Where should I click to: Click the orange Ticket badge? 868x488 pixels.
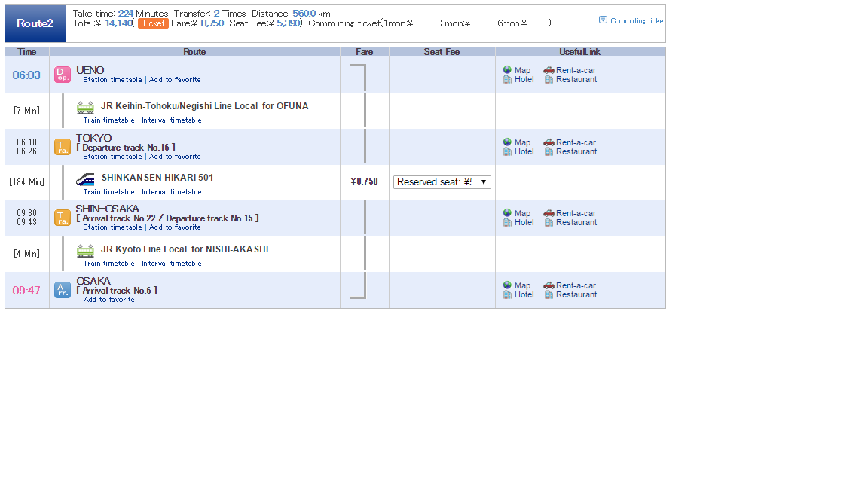pyautogui.click(x=154, y=23)
